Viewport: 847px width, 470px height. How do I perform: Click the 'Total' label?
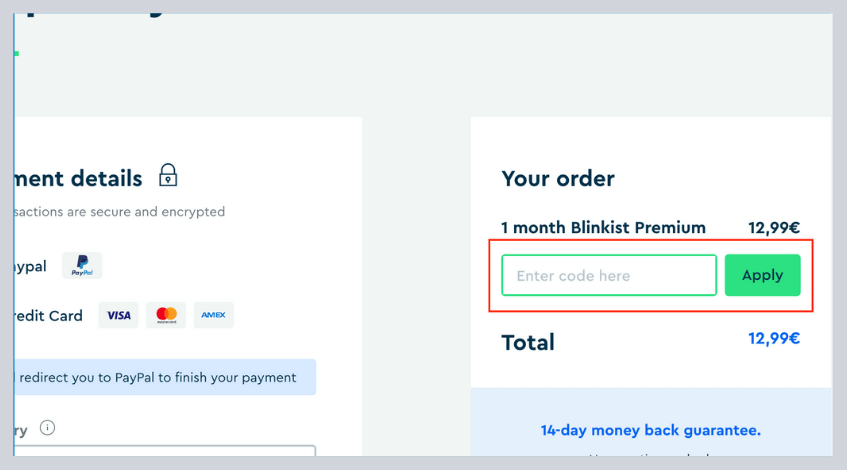point(528,342)
